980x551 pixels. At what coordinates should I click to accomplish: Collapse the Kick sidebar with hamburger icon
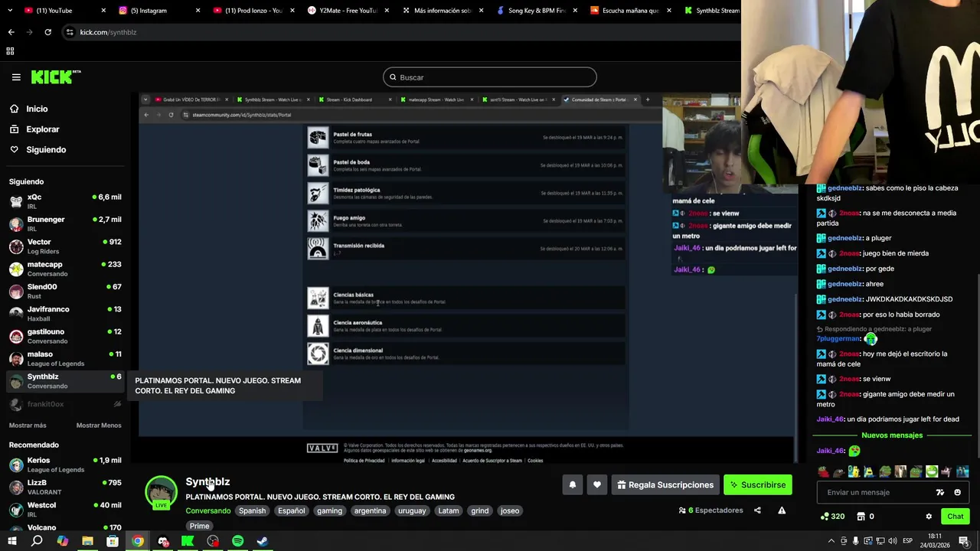coord(16,77)
